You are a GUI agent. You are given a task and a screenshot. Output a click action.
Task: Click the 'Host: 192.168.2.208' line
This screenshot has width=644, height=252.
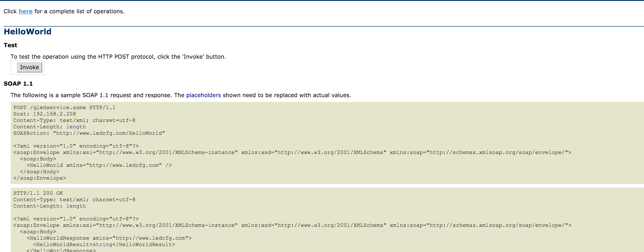(x=44, y=114)
